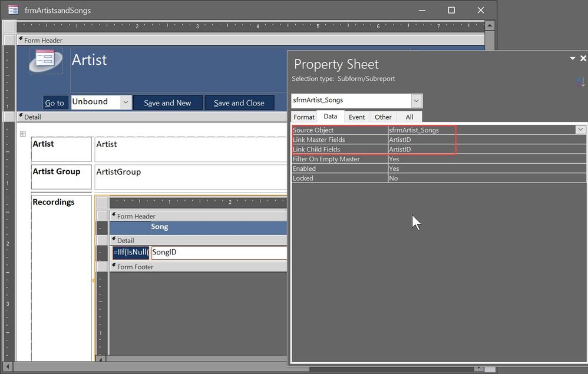Open the sfrmArtist_Songs object selector dropdown
The image size is (588, 374).
click(416, 101)
